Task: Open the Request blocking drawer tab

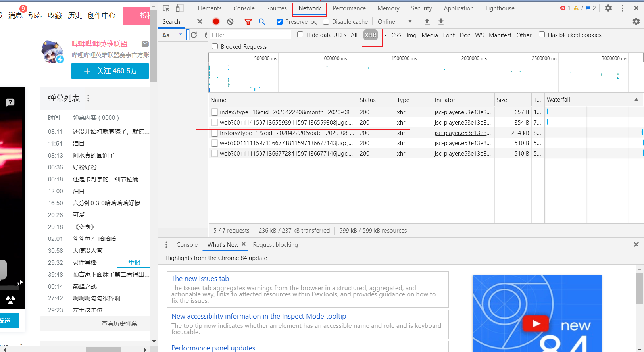Action: (275, 245)
